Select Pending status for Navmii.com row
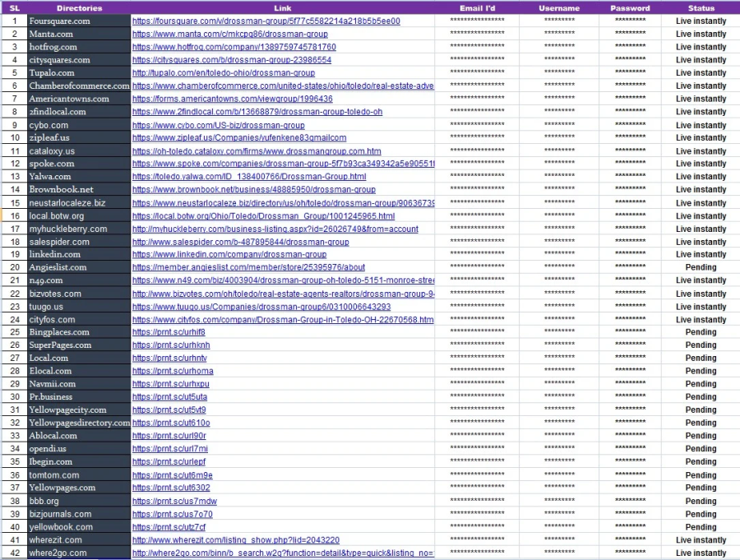The width and height of the screenshot is (740, 560). pos(701,384)
